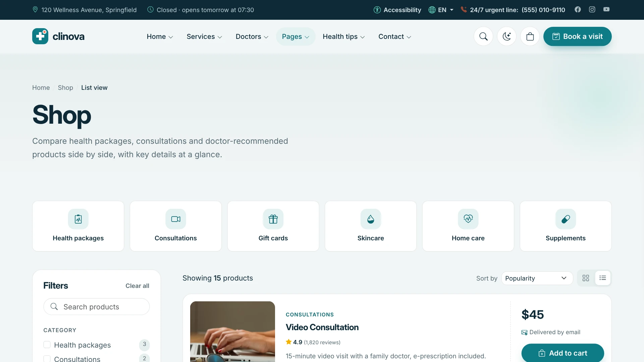This screenshot has height=362, width=644.
Task: Go to Home breadcrumb link
Action: [x=41, y=87]
